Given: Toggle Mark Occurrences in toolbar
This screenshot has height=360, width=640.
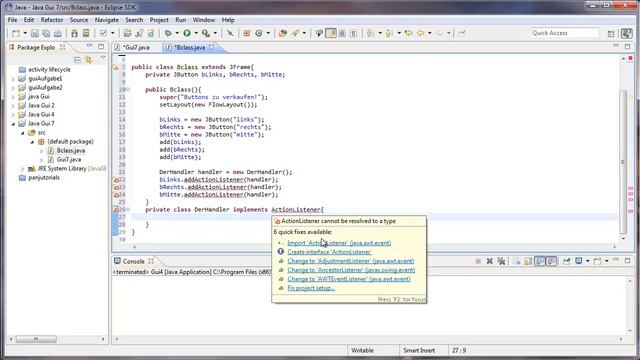Looking at the screenshot, I should click(331, 33).
